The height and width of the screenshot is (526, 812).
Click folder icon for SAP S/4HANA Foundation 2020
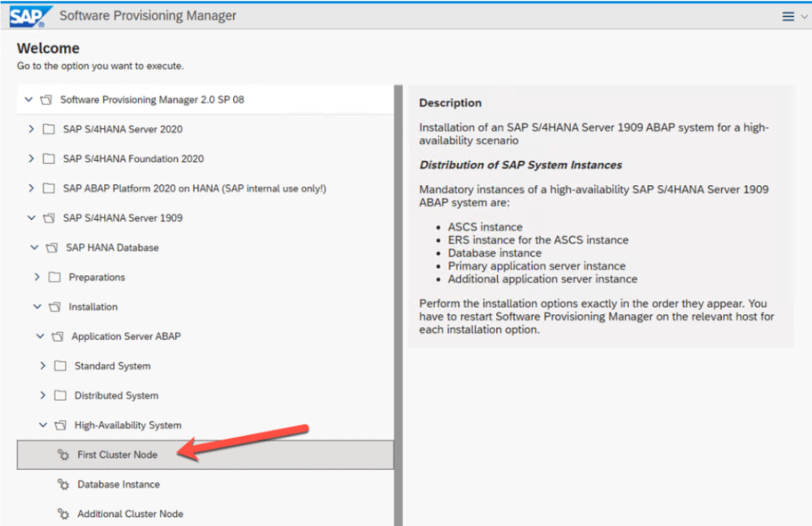[x=49, y=159]
